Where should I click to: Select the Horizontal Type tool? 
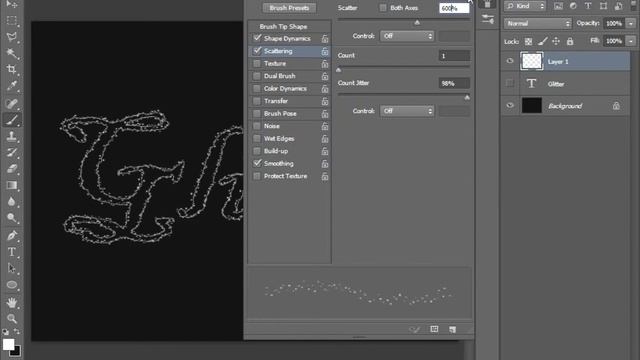(12, 252)
